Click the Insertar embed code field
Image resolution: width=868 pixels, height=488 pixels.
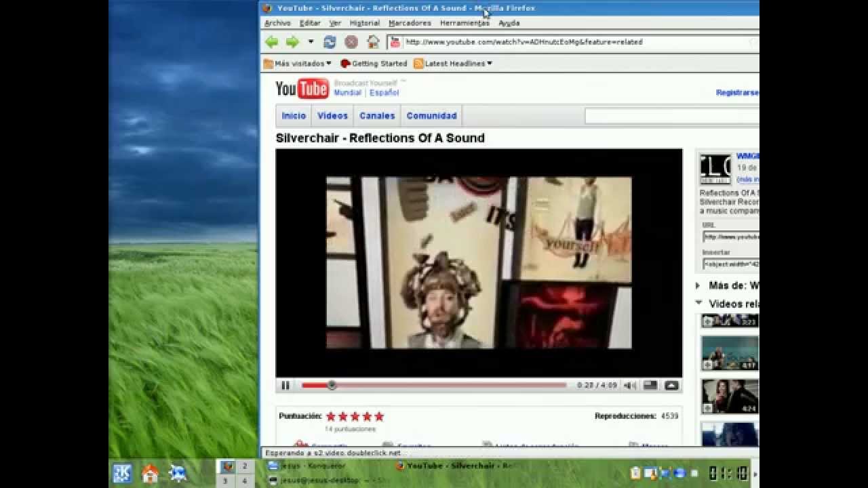(x=731, y=264)
